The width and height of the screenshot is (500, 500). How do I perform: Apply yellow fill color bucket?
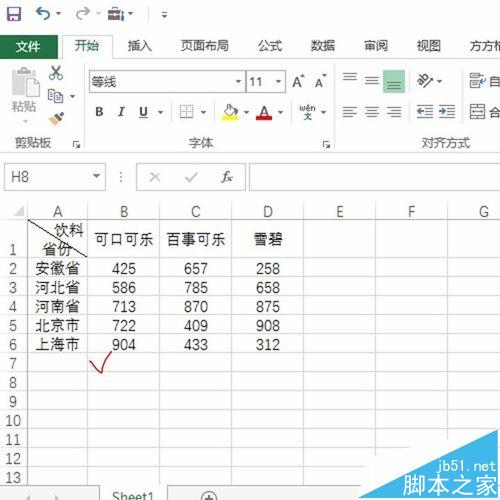click(x=230, y=112)
